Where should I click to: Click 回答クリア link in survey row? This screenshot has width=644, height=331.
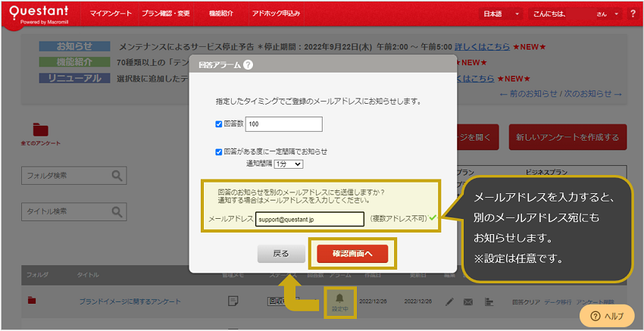point(526,302)
